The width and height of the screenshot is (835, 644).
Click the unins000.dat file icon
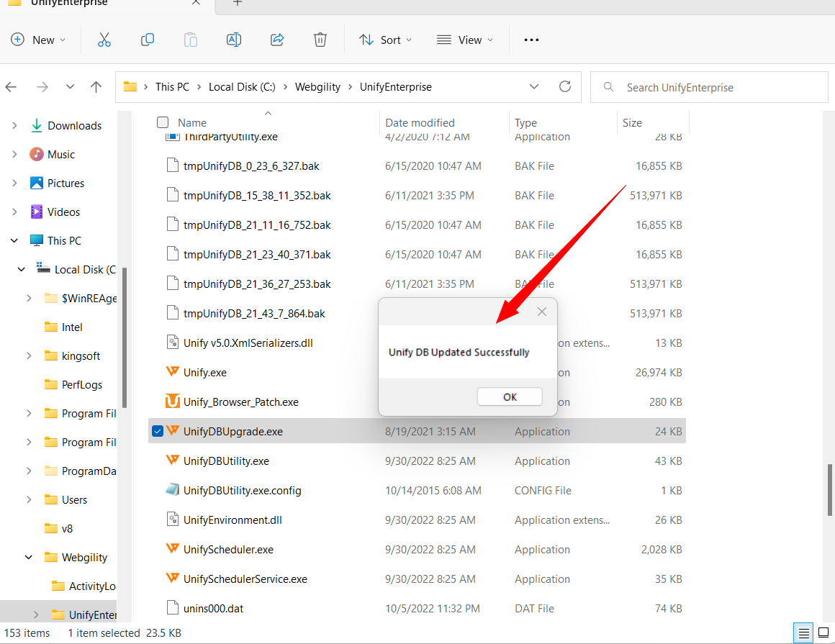point(173,608)
